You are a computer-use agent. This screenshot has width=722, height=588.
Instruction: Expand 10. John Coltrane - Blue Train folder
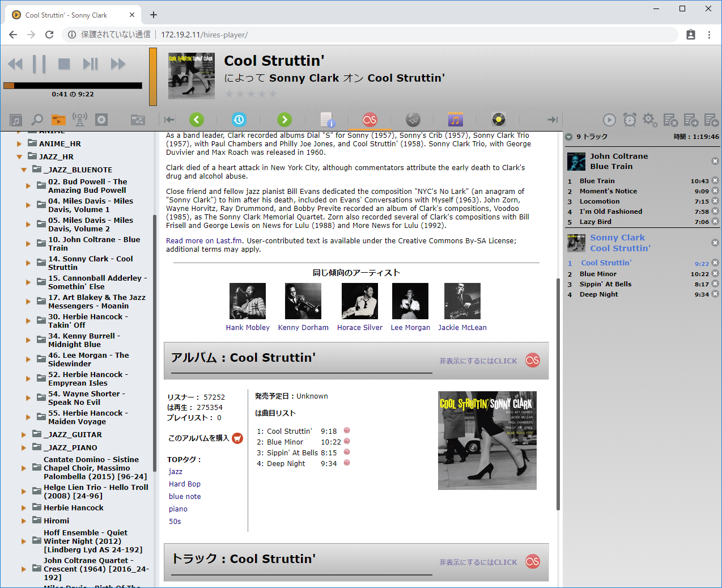(x=28, y=244)
